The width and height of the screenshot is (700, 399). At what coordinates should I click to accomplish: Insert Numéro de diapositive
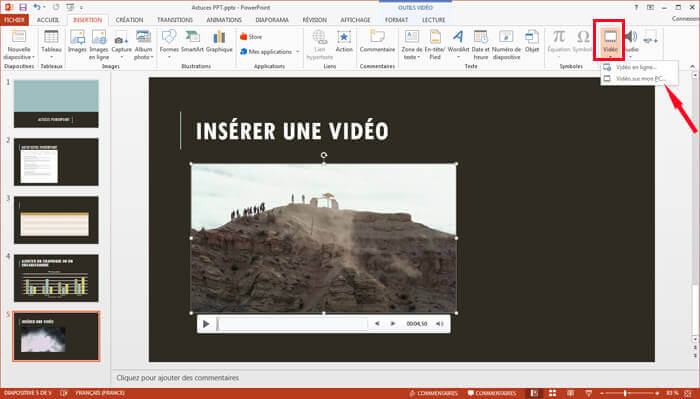click(506, 45)
